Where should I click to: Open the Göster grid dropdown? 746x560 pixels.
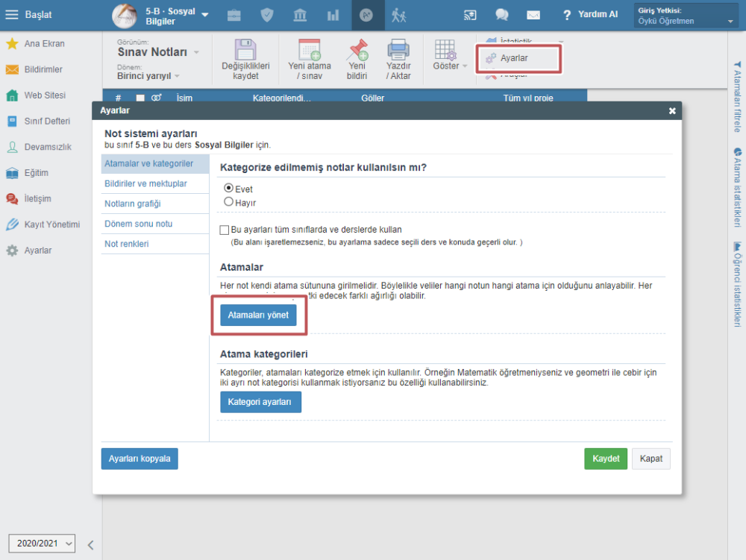[450, 55]
